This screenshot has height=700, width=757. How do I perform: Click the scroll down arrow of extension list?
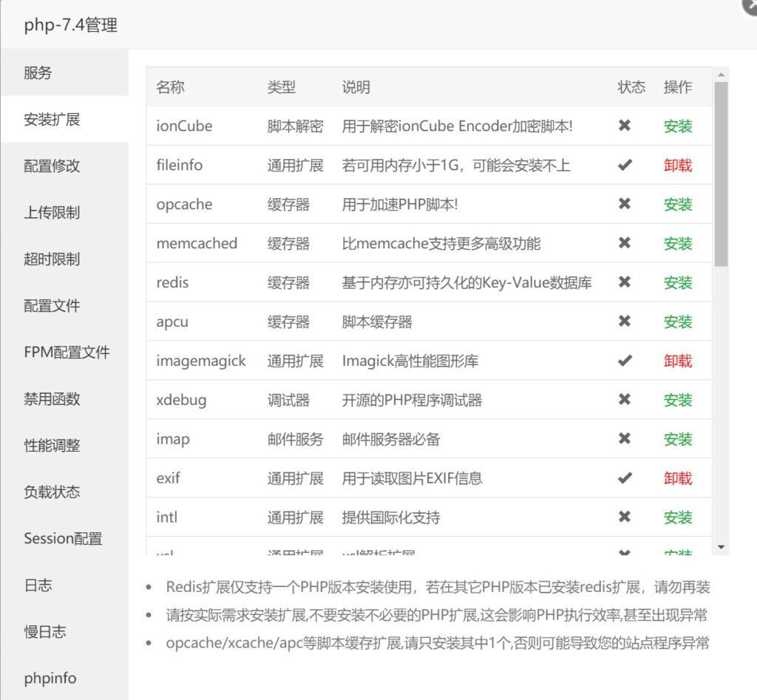click(x=721, y=547)
